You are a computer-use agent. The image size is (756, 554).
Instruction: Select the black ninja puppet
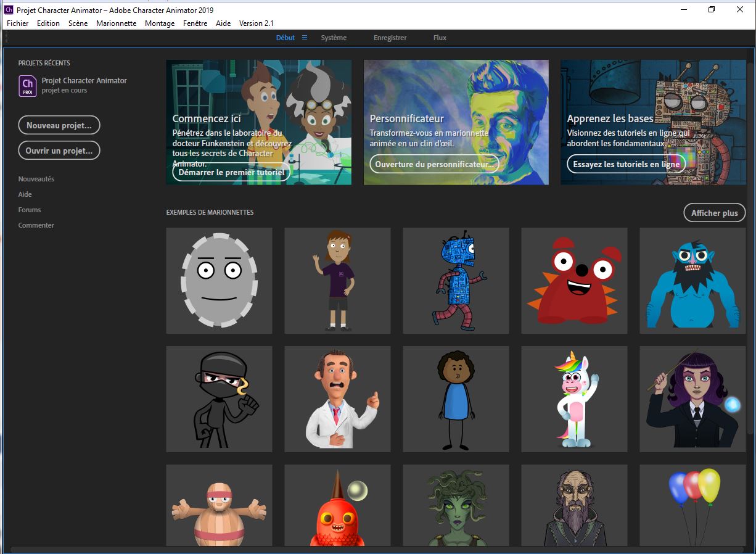point(219,399)
